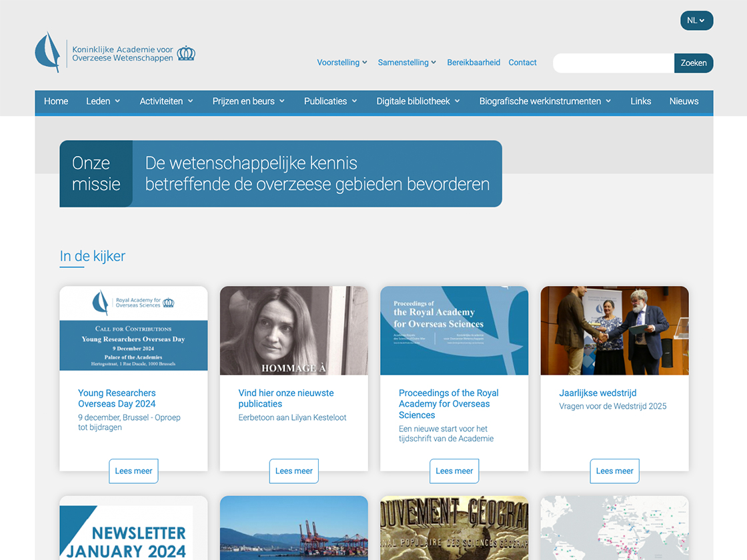
Task: Click the Bereikbaarheid link
Action: pos(474,62)
